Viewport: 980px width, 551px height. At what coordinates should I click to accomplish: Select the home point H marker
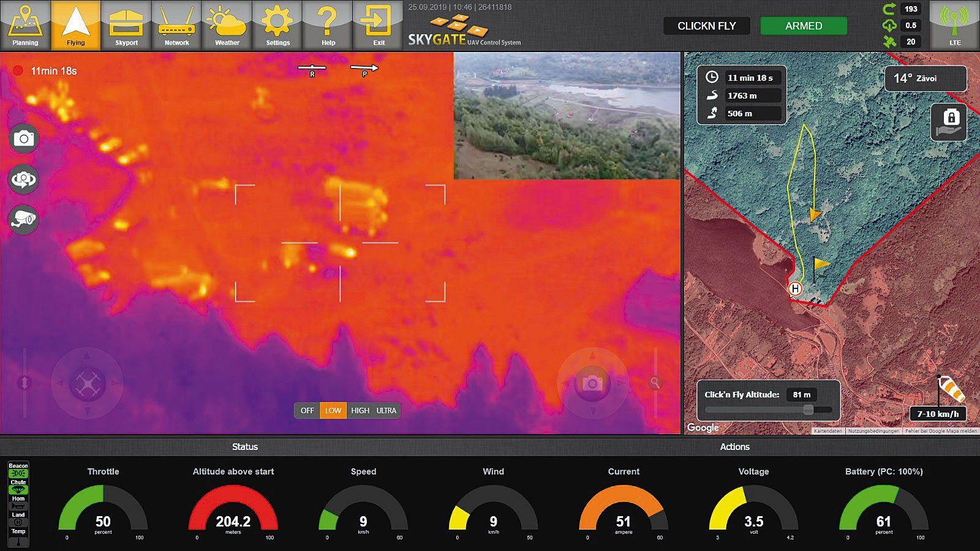click(795, 288)
